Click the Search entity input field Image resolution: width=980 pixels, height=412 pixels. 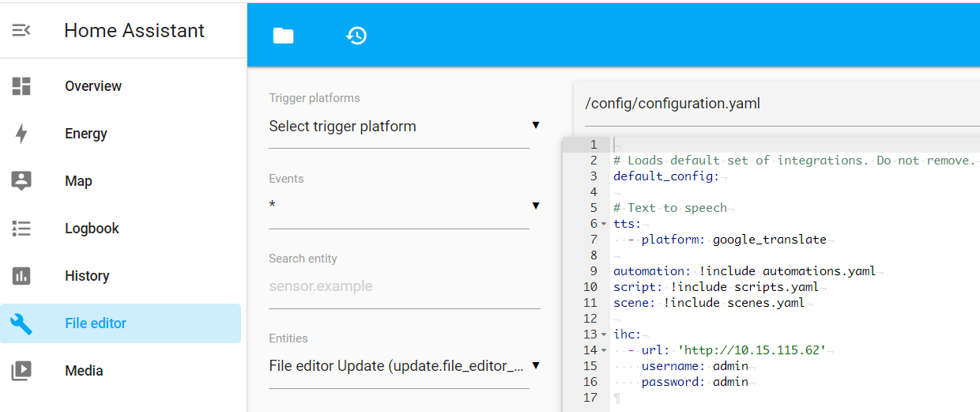click(403, 286)
